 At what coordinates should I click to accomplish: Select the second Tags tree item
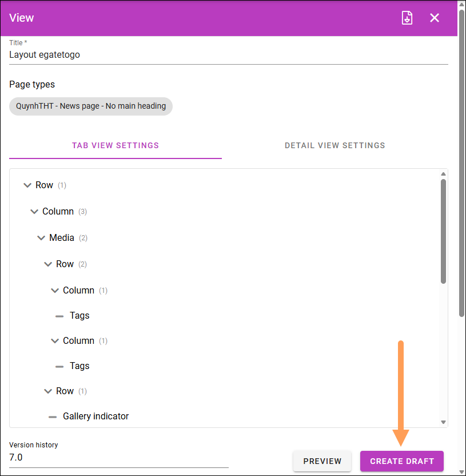79,366
